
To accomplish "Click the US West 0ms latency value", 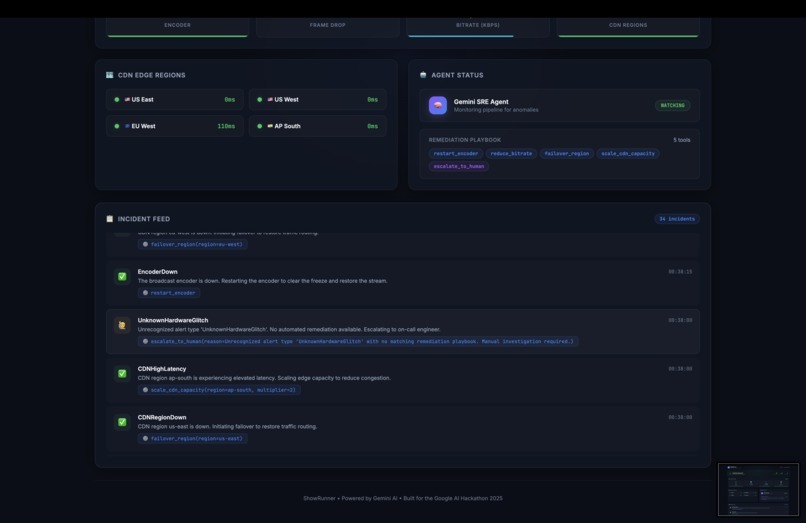I will (373, 100).
